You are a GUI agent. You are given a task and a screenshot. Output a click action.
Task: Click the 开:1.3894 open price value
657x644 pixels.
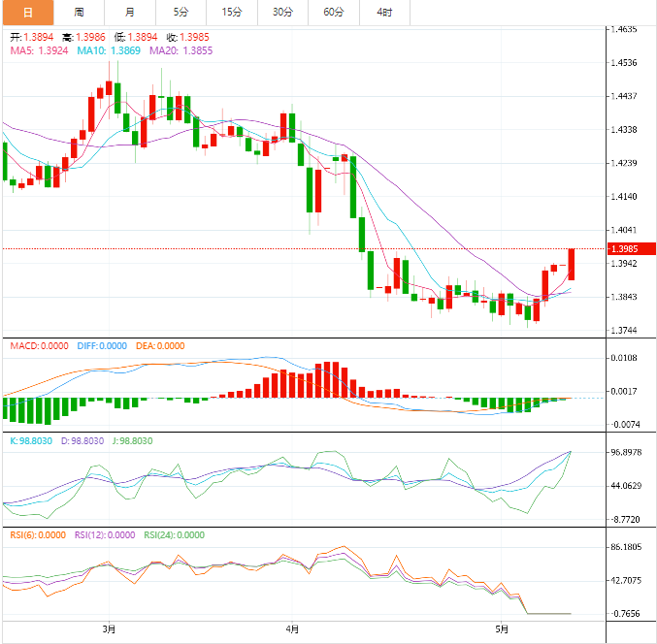(32, 37)
